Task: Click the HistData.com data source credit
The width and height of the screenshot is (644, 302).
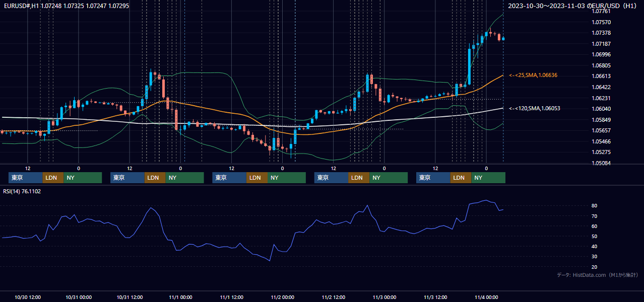Action: (x=598, y=275)
